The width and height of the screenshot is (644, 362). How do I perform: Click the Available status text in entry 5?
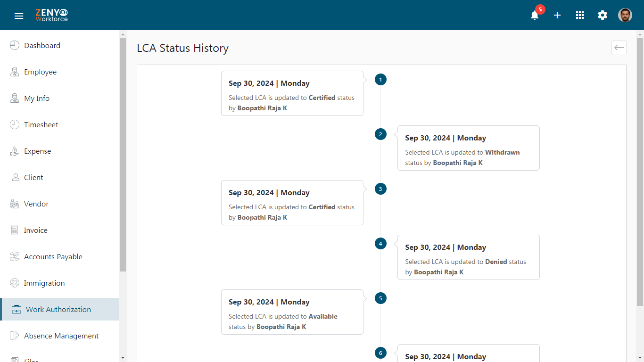323,316
